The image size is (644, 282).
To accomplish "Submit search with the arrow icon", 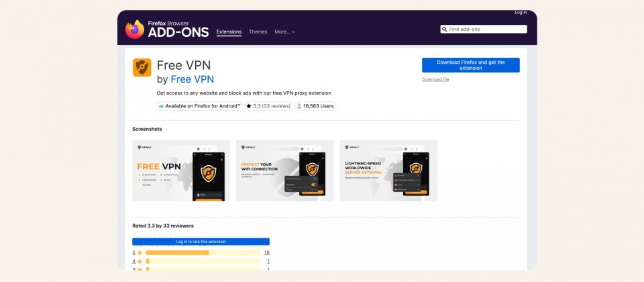I will tap(523, 30).
